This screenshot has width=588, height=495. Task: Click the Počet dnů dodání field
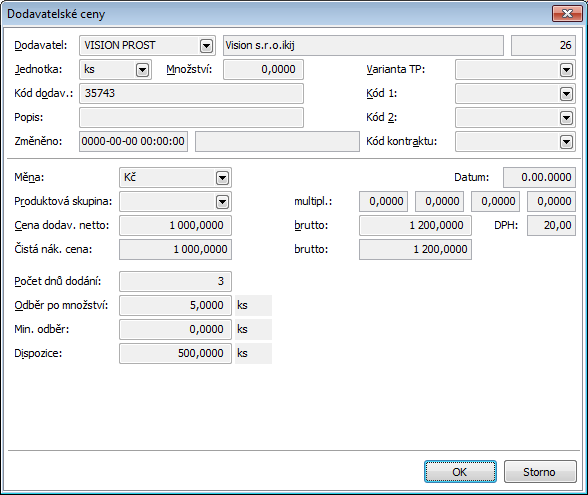coord(176,281)
